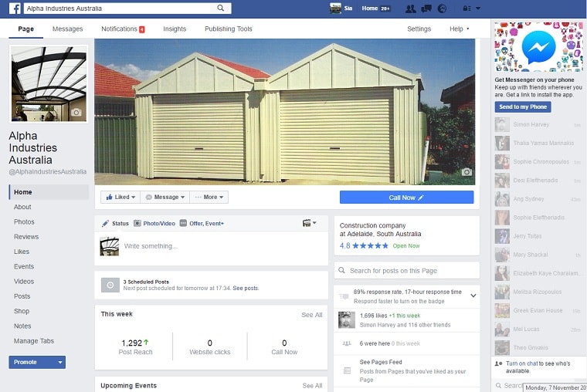The height and width of the screenshot is (392, 587).
Task: Click the Turn on chat link
Action: (x=523, y=363)
